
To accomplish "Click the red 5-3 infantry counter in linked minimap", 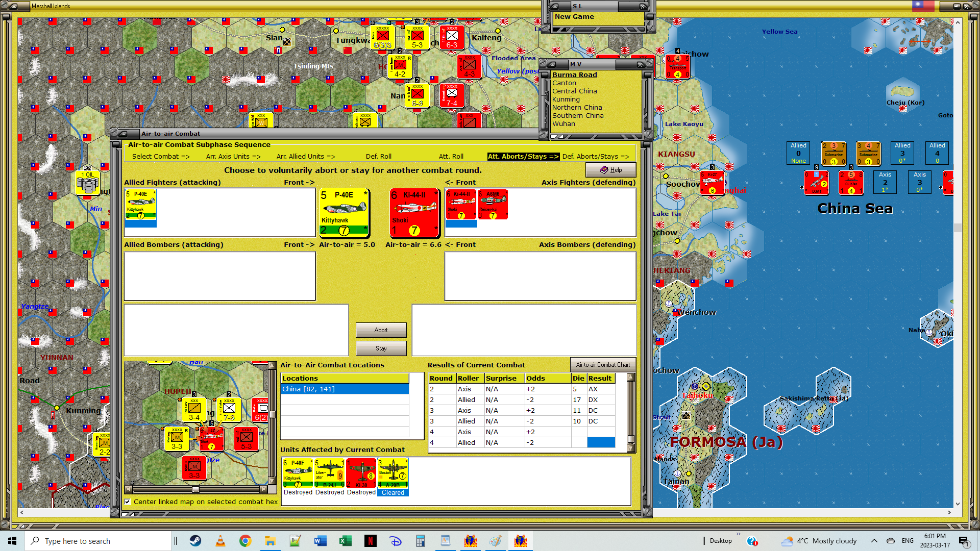I will pos(246,439).
